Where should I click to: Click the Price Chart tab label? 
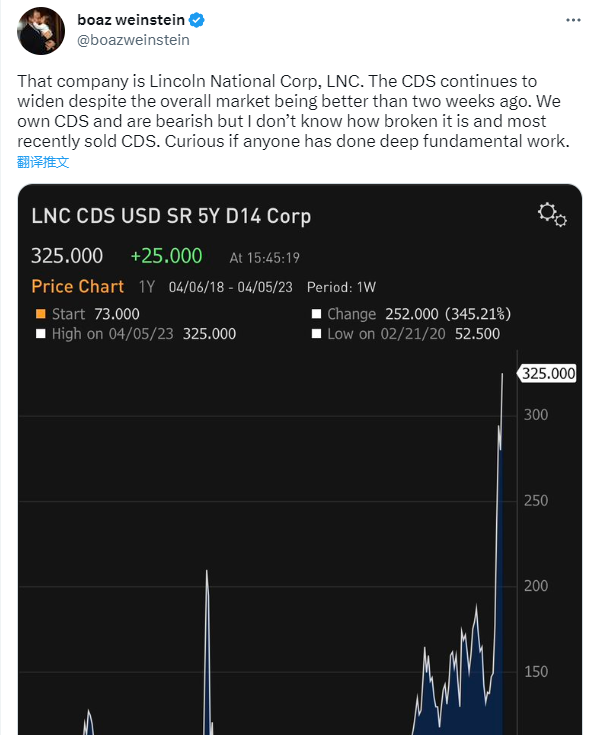pos(78,286)
